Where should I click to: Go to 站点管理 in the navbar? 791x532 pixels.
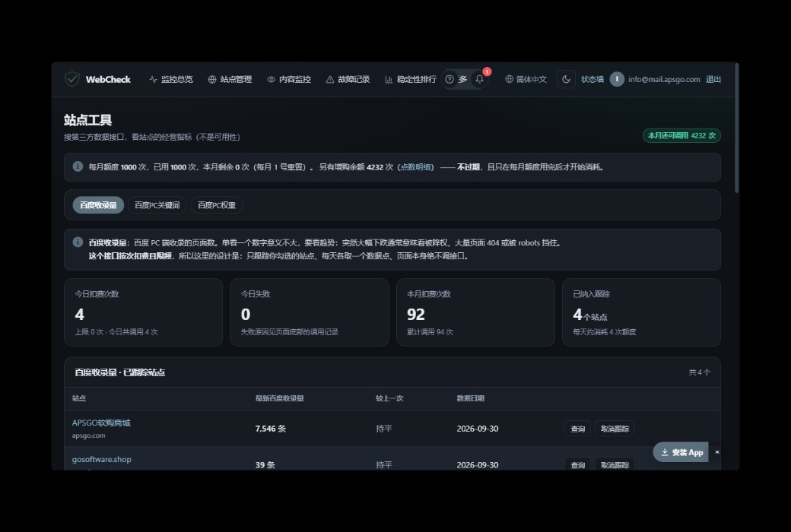coord(230,79)
